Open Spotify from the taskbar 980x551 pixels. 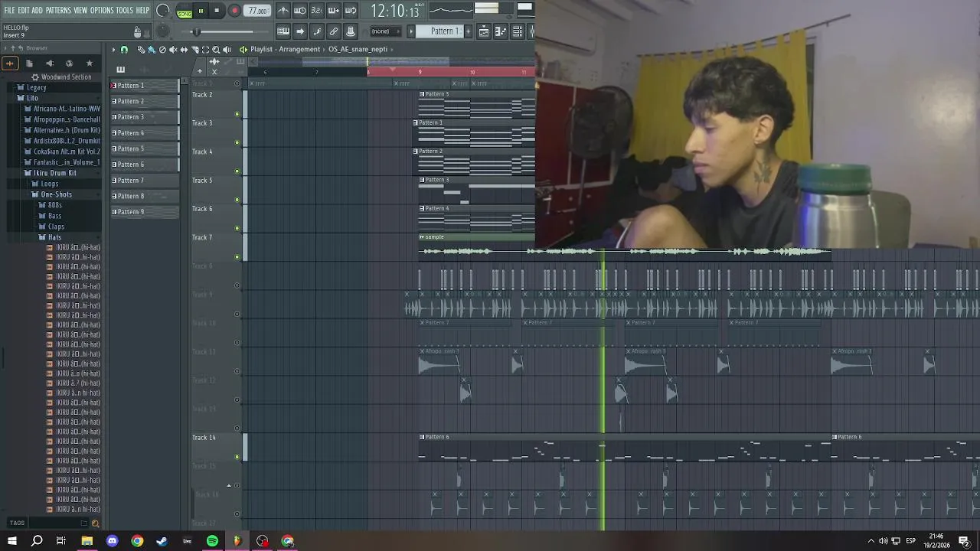pyautogui.click(x=212, y=541)
